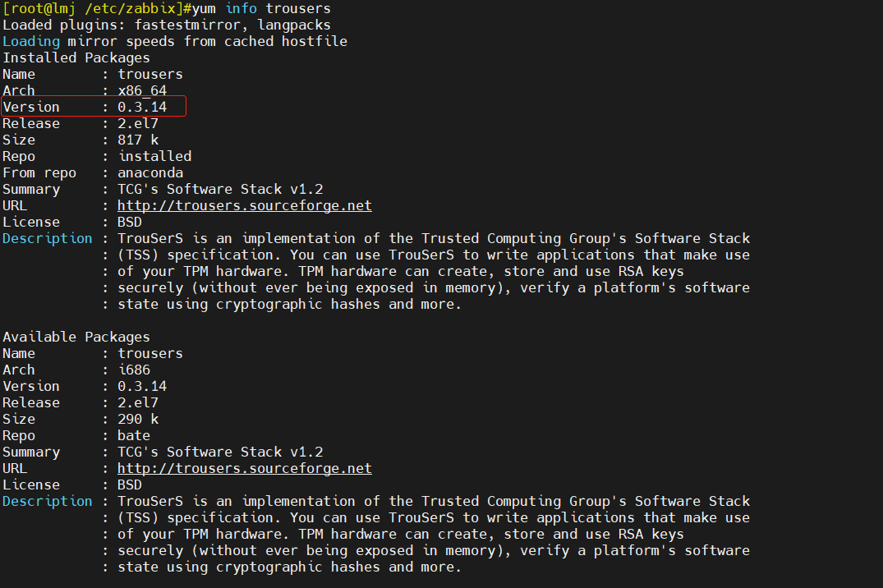Click the cyan 'Loading' word
The width and height of the screenshot is (883, 588).
[31, 42]
